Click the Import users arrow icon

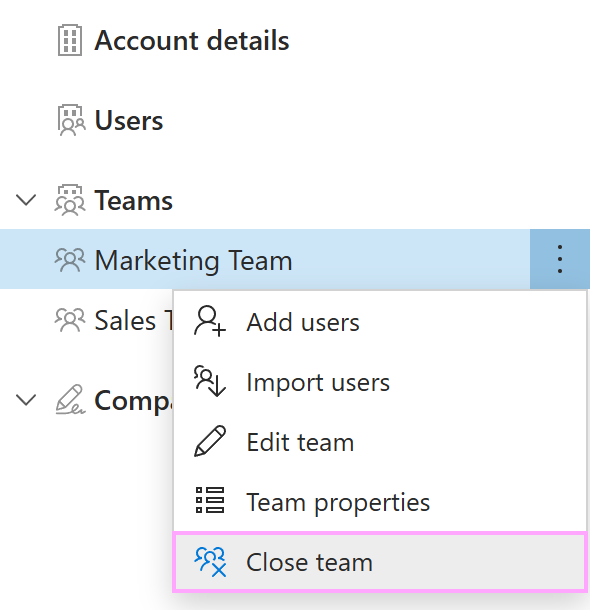pos(210,381)
